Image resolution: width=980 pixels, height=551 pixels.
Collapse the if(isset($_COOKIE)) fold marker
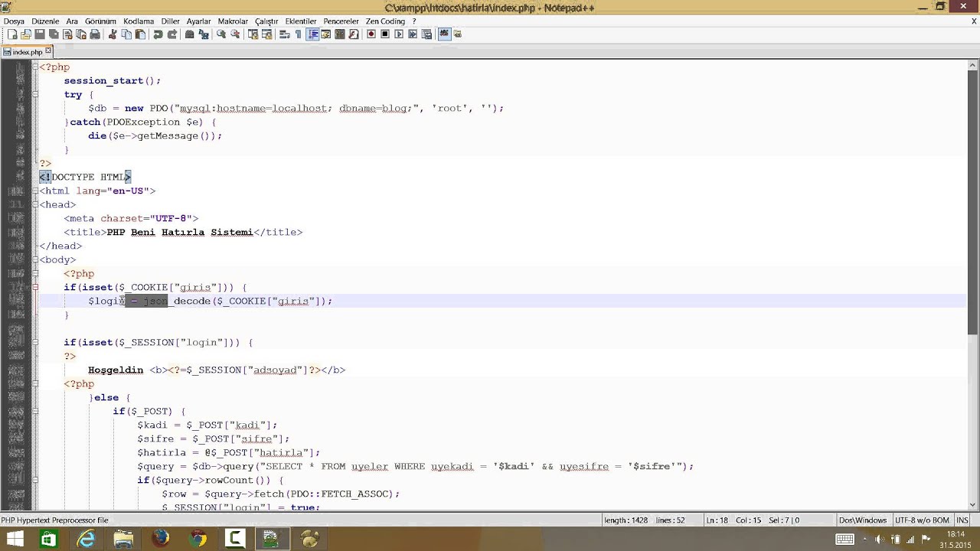coord(35,288)
